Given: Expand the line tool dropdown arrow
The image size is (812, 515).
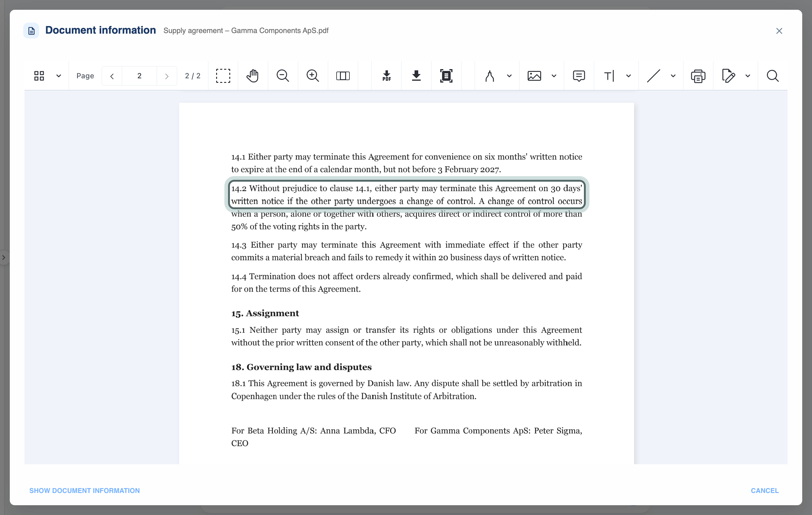Looking at the screenshot, I should tap(673, 76).
